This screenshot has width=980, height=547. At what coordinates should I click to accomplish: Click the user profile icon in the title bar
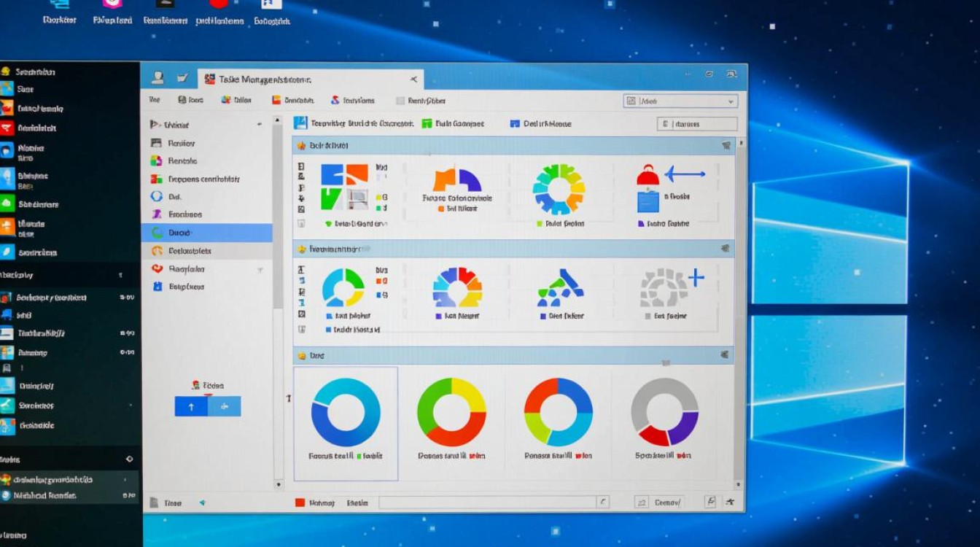[157, 78]
